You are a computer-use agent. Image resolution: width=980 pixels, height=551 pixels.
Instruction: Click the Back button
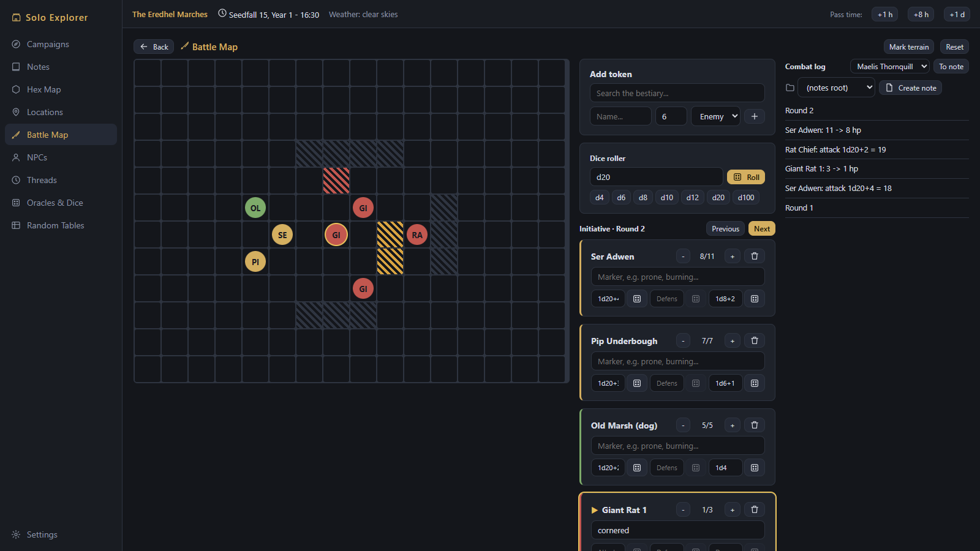click(154, 47)
